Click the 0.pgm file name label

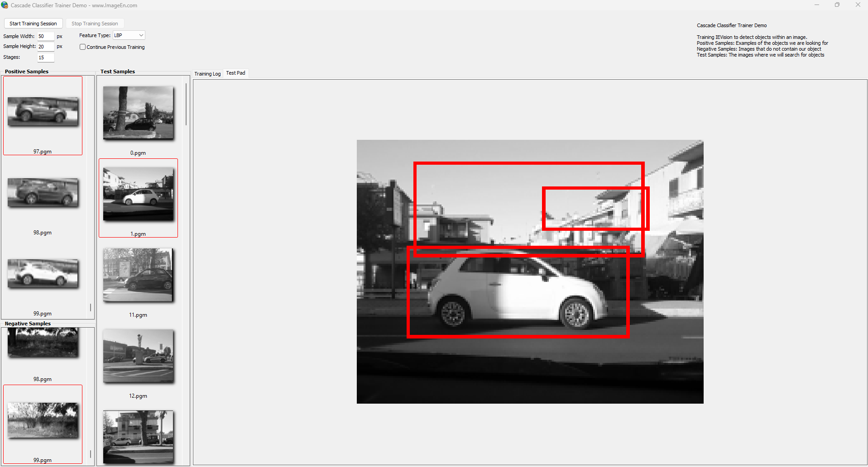(x=138, y=153)
